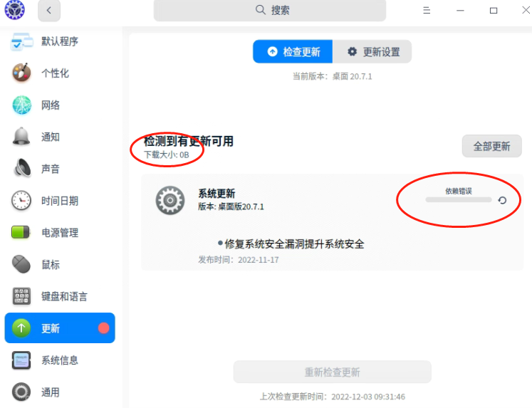532x408 pixels.
Task: Maximize the Control Center window
Action: point(494,11)
